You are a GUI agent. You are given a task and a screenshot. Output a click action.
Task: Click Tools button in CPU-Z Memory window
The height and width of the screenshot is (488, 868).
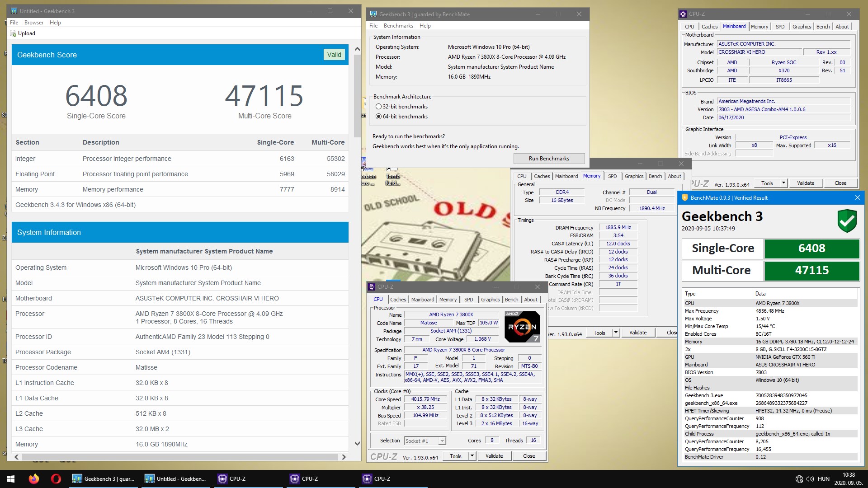click(599, 333)
